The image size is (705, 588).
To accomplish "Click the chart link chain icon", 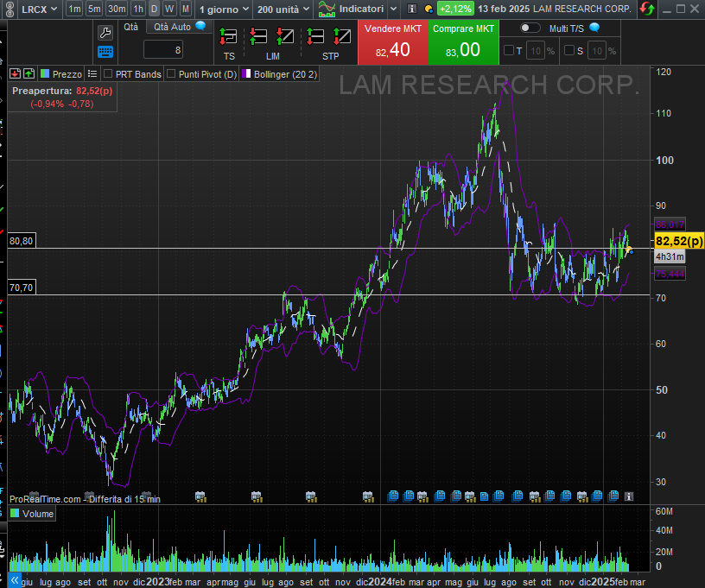I will click(10, 9).
